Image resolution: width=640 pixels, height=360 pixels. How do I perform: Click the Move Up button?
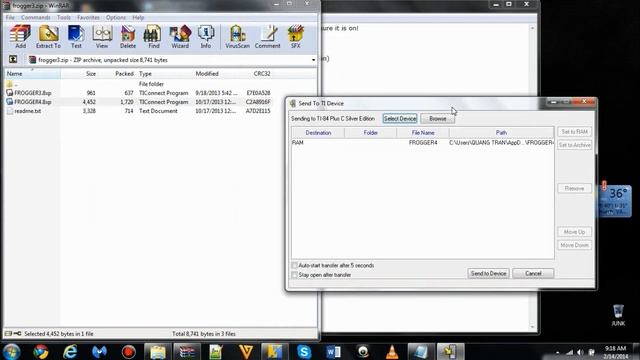click(574, 232)
